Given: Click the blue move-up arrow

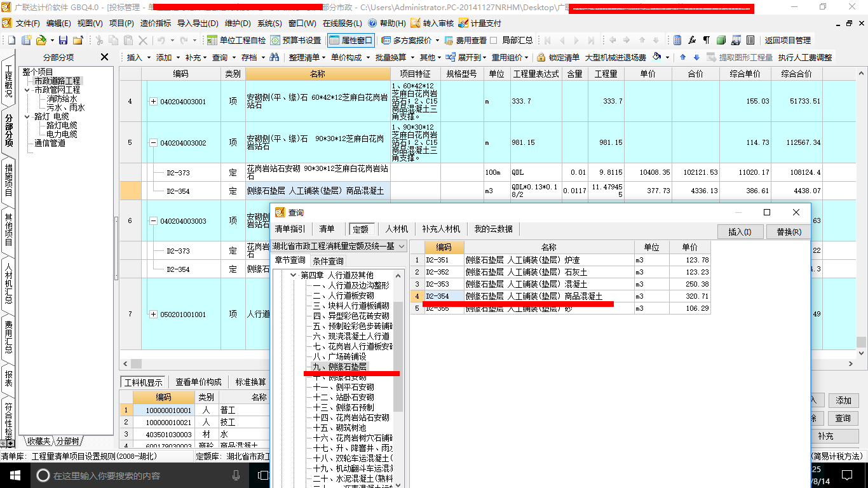Looking at the screenshot, I should 683,57.
